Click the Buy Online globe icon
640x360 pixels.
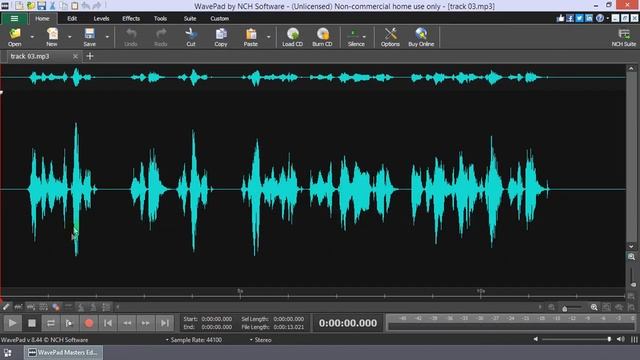coord(421,37)
